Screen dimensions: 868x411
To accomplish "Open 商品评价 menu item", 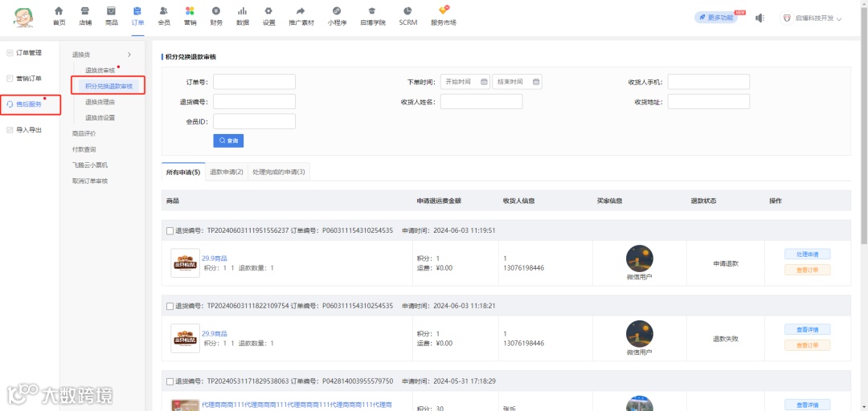I will tap(84, 133).
